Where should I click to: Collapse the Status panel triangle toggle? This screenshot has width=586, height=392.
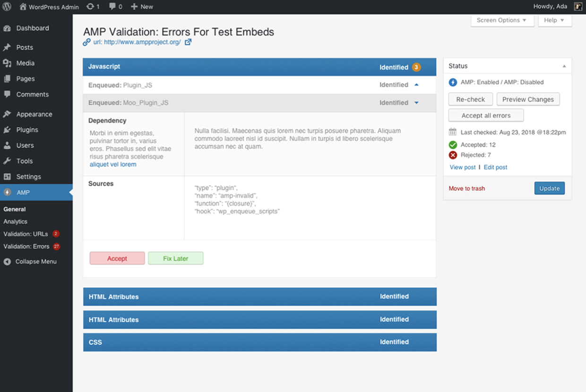564,66
